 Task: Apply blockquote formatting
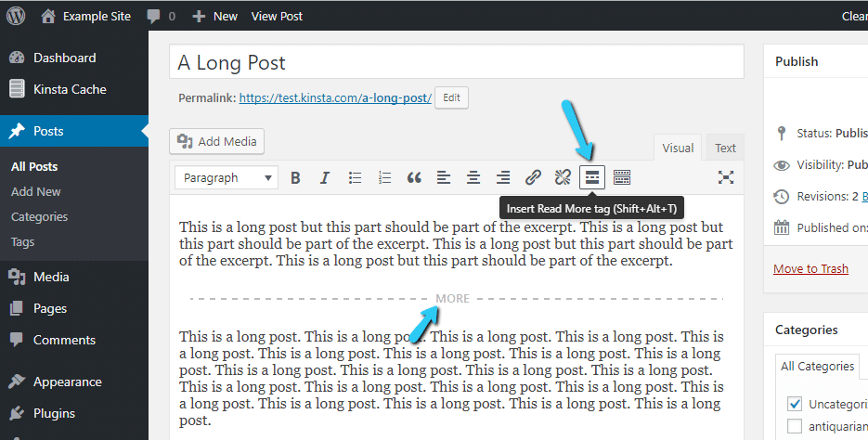414,177
